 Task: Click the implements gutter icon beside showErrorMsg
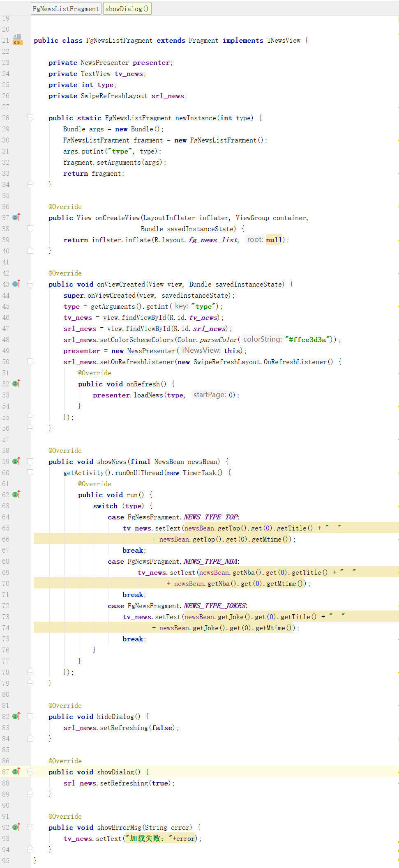pos(16,827)
